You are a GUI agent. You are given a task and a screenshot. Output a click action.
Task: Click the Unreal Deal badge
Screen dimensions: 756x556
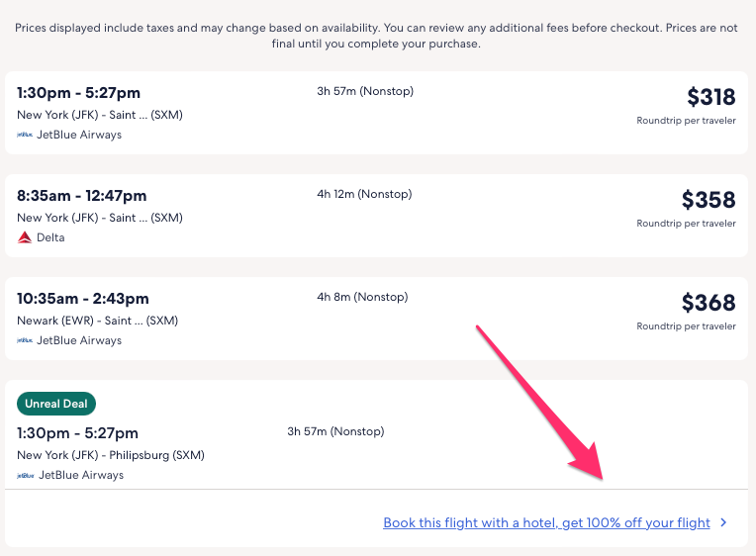tap(56, 404)
